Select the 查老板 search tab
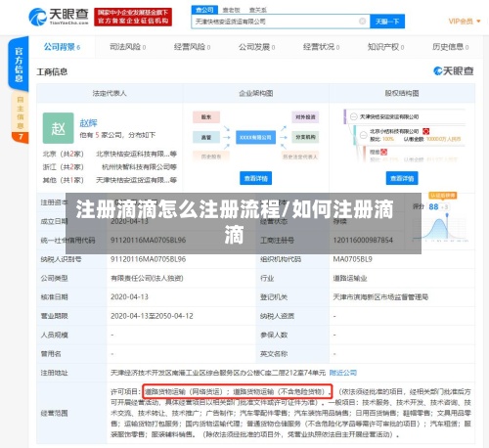Screen dimensions: 489x448 (231, 10)
